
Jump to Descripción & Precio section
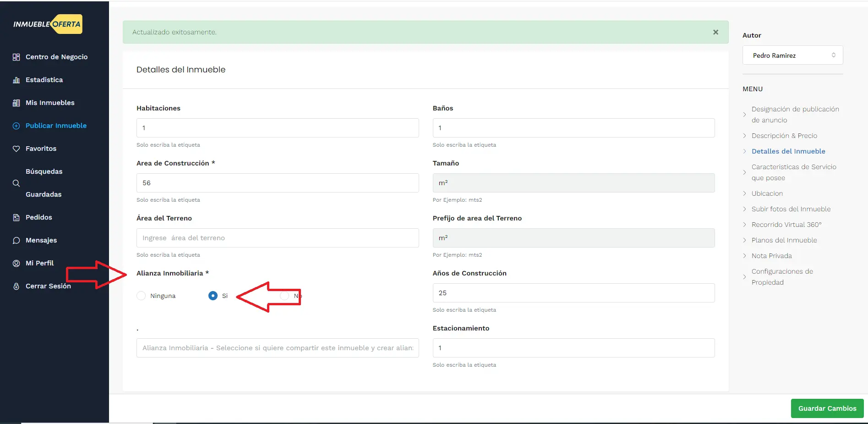tap(784, 136)
